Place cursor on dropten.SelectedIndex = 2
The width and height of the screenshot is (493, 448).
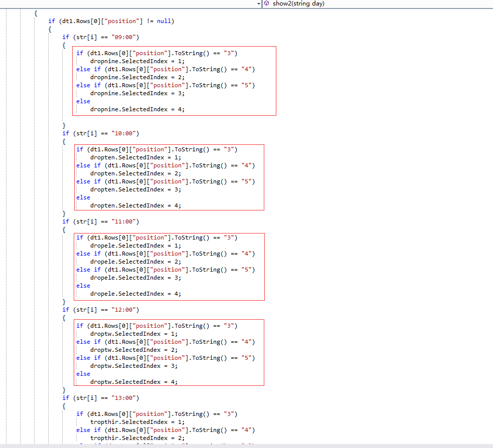click(x=135, y=173)
